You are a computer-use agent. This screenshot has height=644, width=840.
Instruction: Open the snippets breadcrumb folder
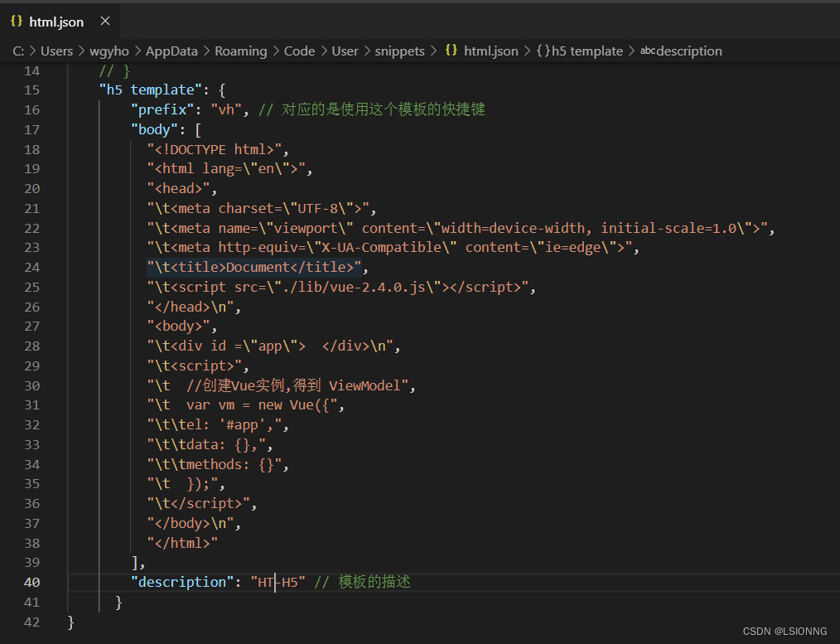pyautogui.click(x=399, y=51)
